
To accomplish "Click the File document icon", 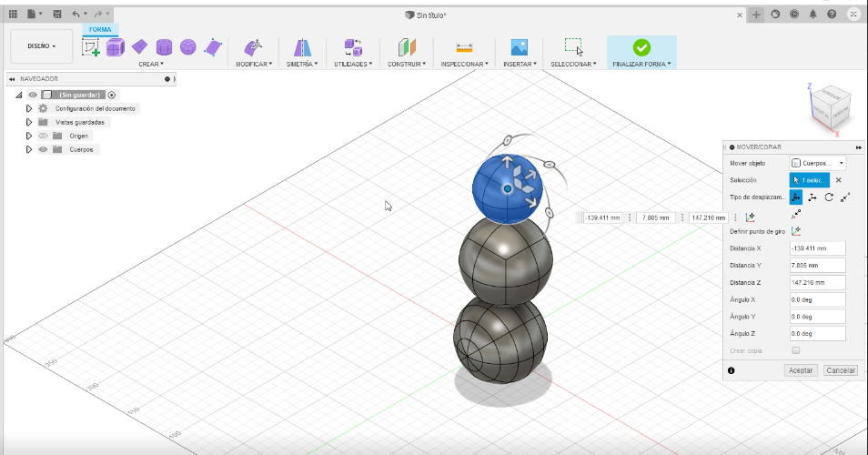I will coord(32,14).
